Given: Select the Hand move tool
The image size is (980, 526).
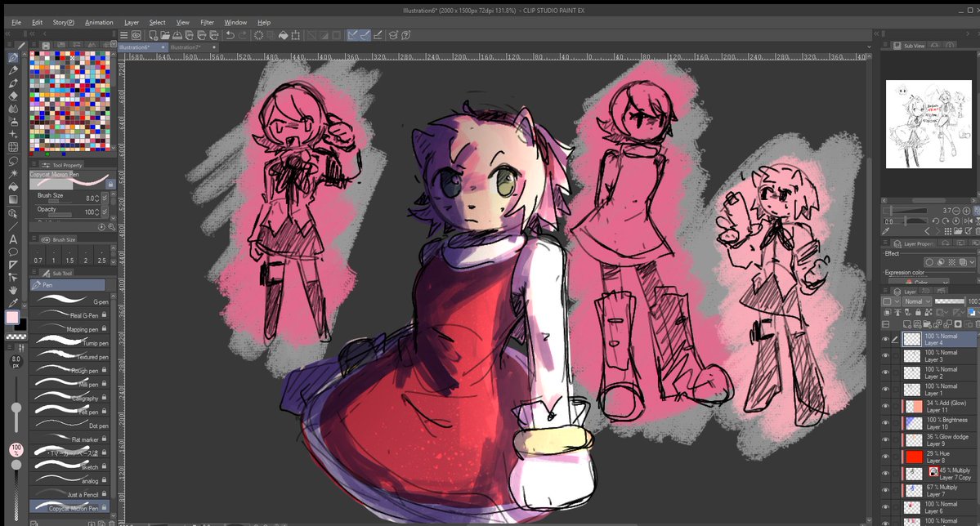Looking at the screenshot, I should (x=13, y=290).
